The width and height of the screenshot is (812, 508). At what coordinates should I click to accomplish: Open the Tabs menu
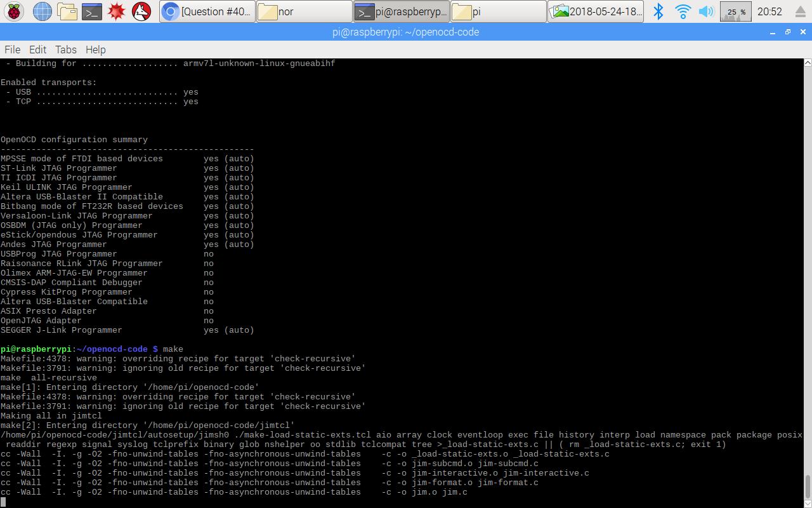point(66,50)
